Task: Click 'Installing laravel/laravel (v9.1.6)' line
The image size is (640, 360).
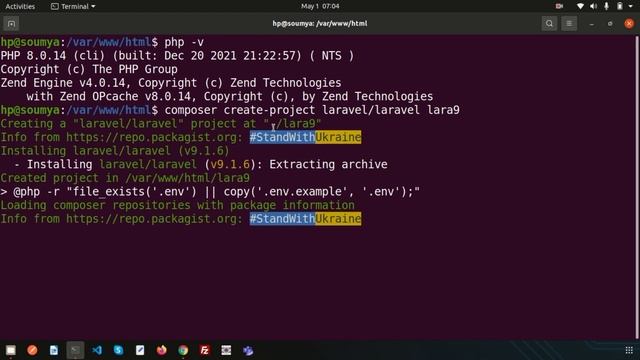Action: pos(115,151)
